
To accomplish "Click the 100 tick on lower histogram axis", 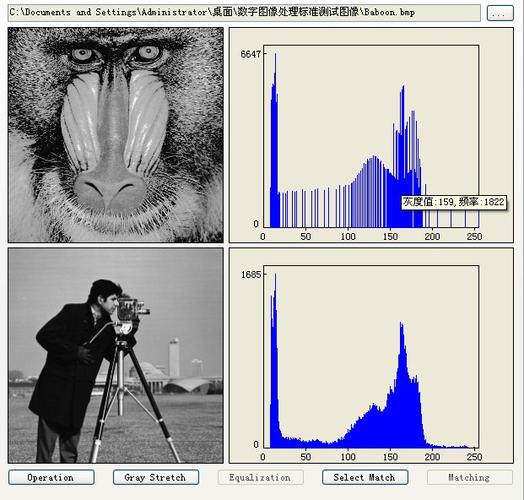I will coord(348,457).
